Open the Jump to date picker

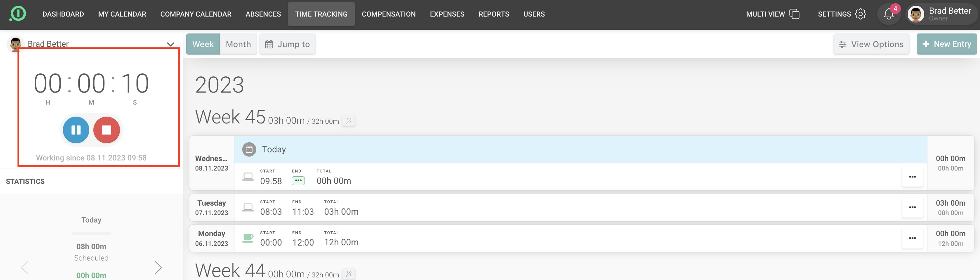click(x=287, y=44)
